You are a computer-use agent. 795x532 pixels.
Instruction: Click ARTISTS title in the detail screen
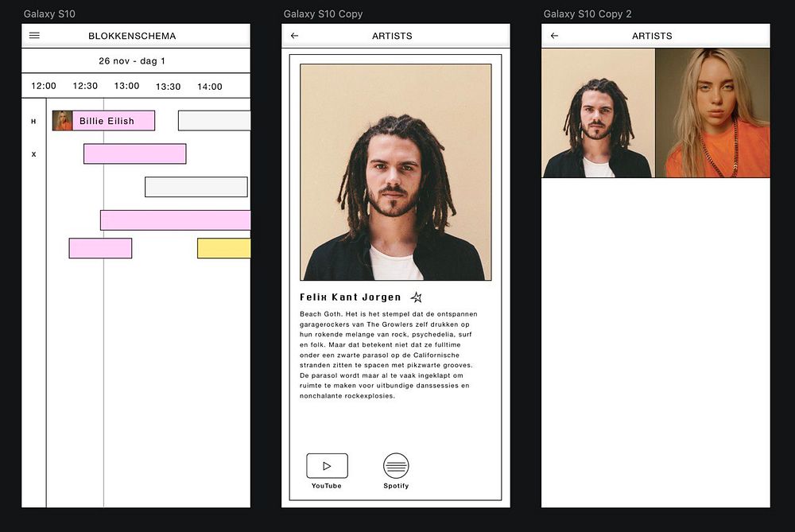(392, 36)
